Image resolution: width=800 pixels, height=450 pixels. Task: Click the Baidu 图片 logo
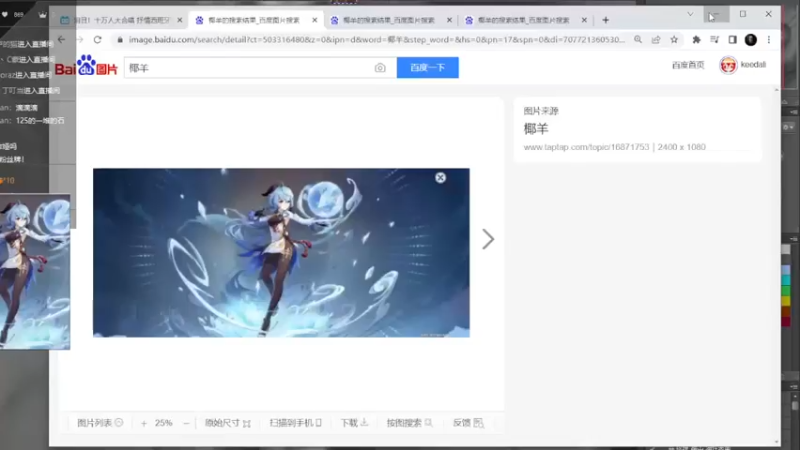pos(86,65)
